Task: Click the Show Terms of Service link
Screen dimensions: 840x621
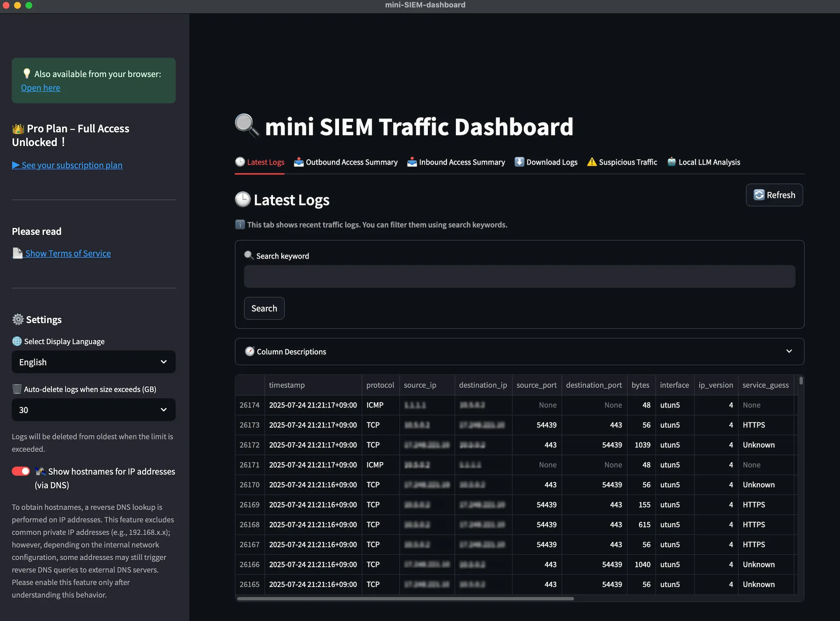Action: (68, 253)
